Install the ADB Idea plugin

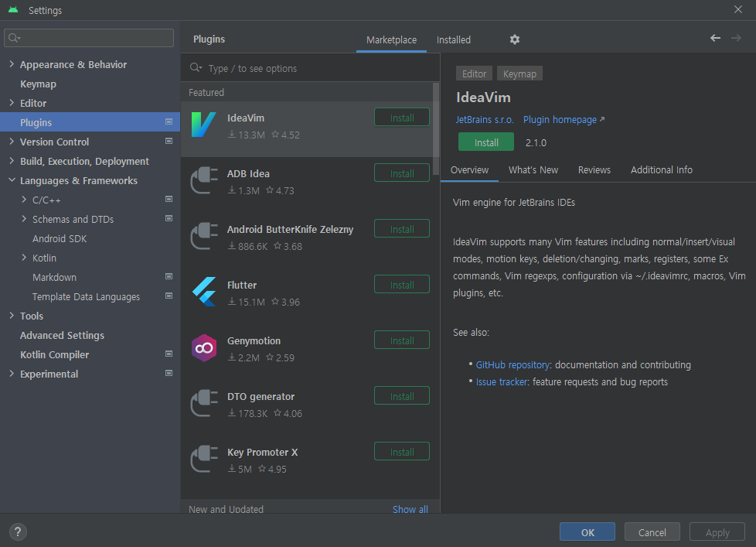pyautogui.click(x=402, y=173)
